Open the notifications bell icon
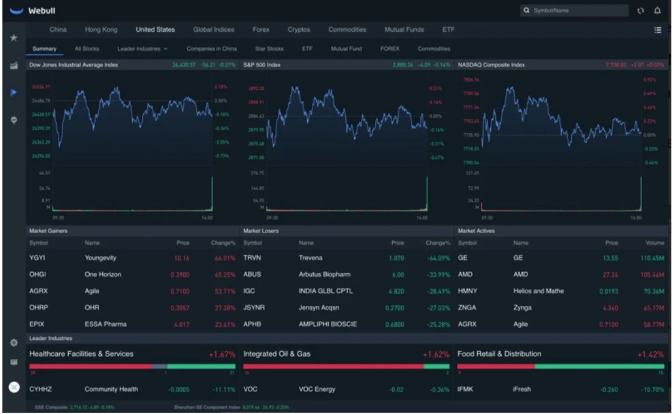The image size is (672, 414). [657, 10]
